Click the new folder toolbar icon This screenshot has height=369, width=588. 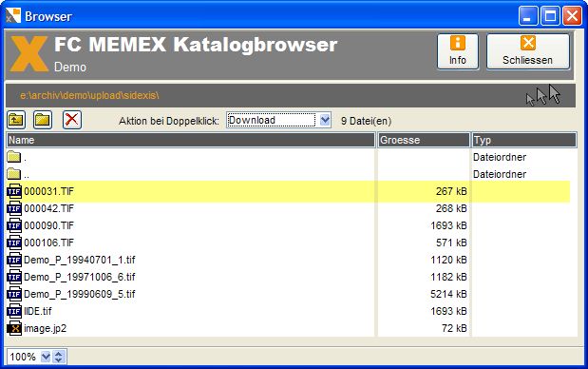point(43,120)
